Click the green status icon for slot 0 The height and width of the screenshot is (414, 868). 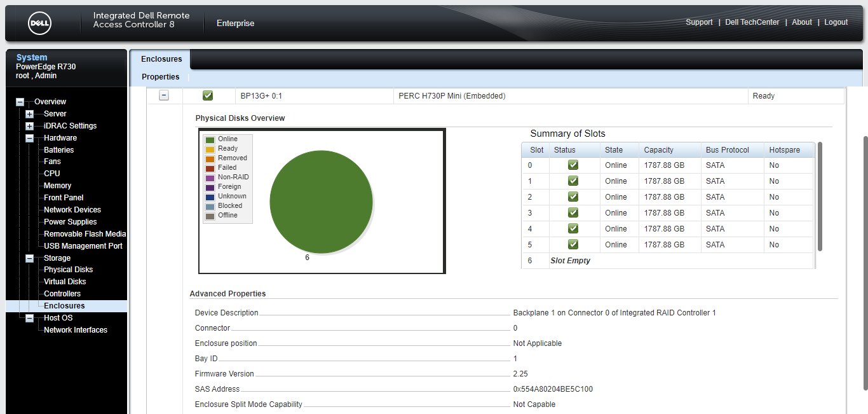[573, 165]
